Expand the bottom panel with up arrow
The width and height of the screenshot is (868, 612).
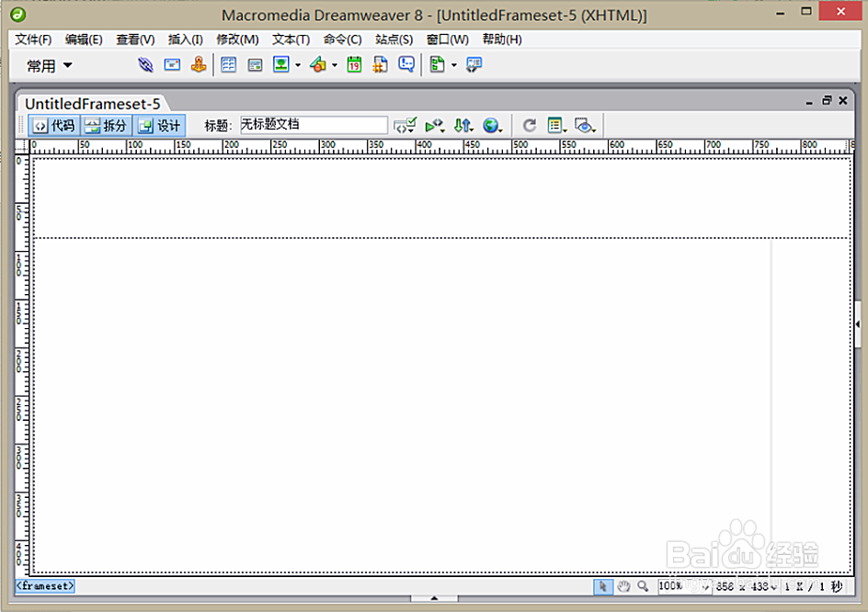point(434,598)
